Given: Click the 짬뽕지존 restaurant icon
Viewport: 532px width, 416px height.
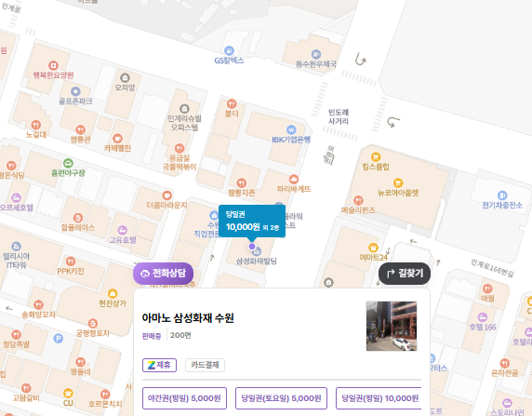Looking at the screenshot, I should [241, 183].
